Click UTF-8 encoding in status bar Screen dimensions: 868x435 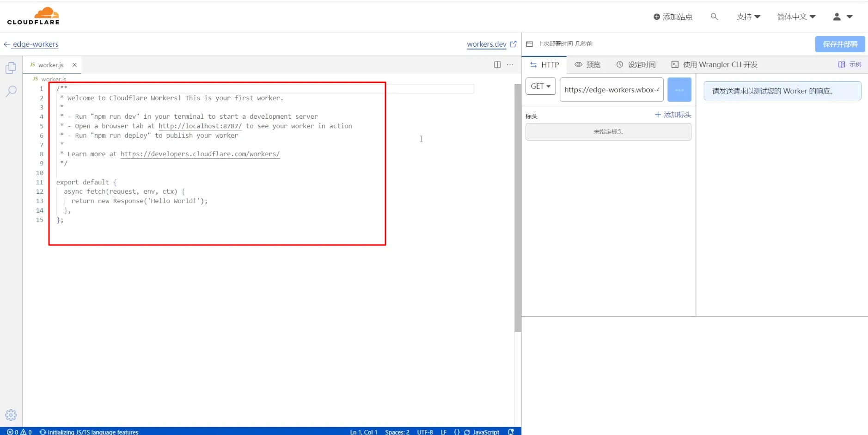tap(425, 432)
